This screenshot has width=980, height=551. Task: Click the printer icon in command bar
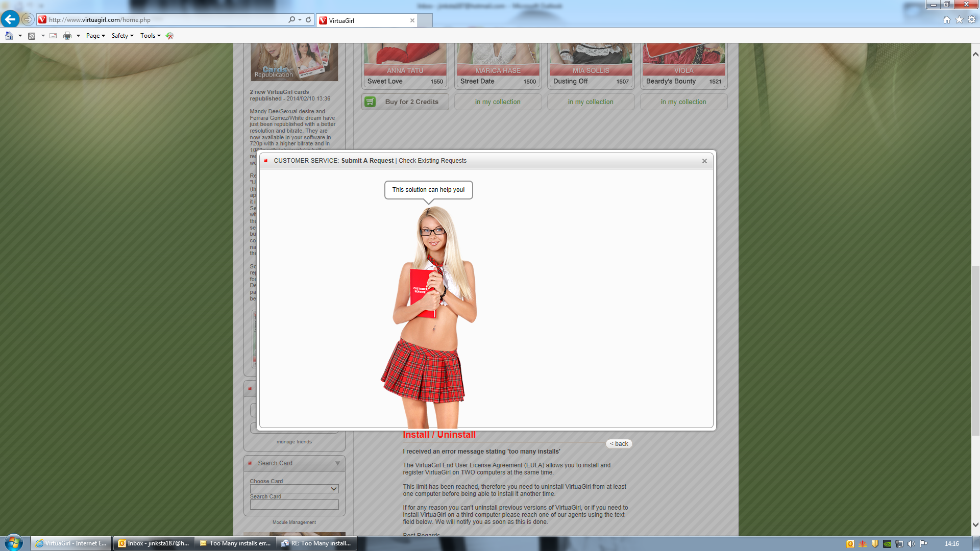(x=67, y=36)
